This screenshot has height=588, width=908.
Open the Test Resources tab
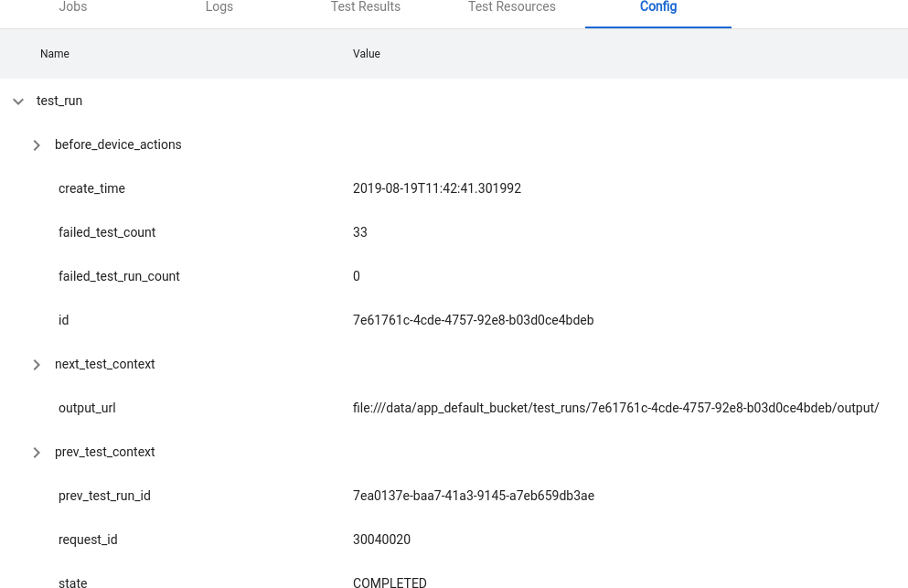pyautogui.click(x=511, y=7)
